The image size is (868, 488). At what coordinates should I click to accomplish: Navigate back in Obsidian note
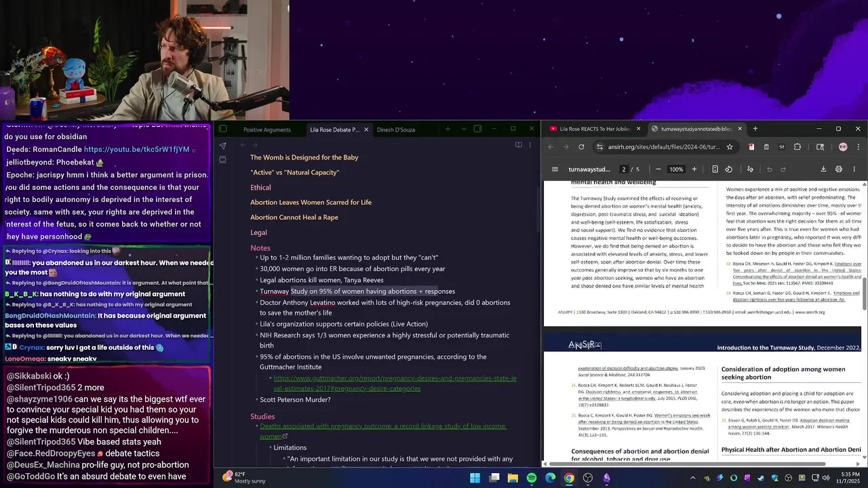(243, 145)
